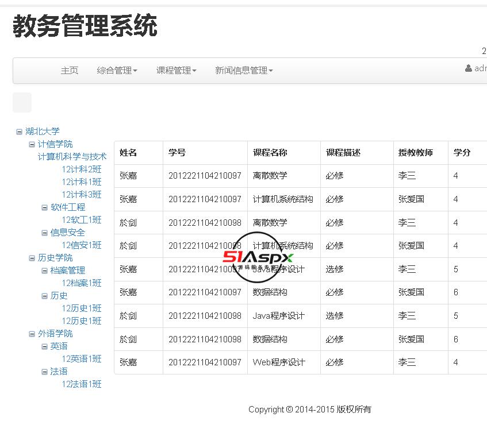Screen dimensions: 487x448
Task: Go to 主页 in the navigation bar
Action: tap(70, 71)
